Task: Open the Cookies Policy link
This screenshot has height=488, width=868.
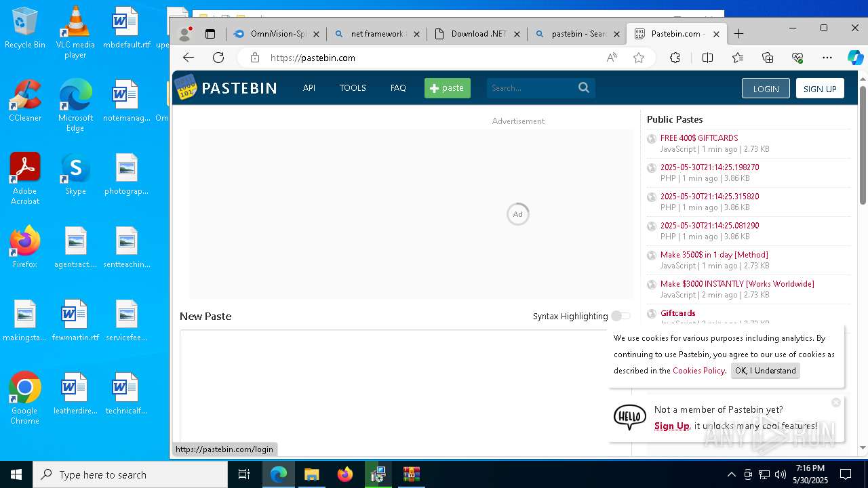Action: point(698,371)
